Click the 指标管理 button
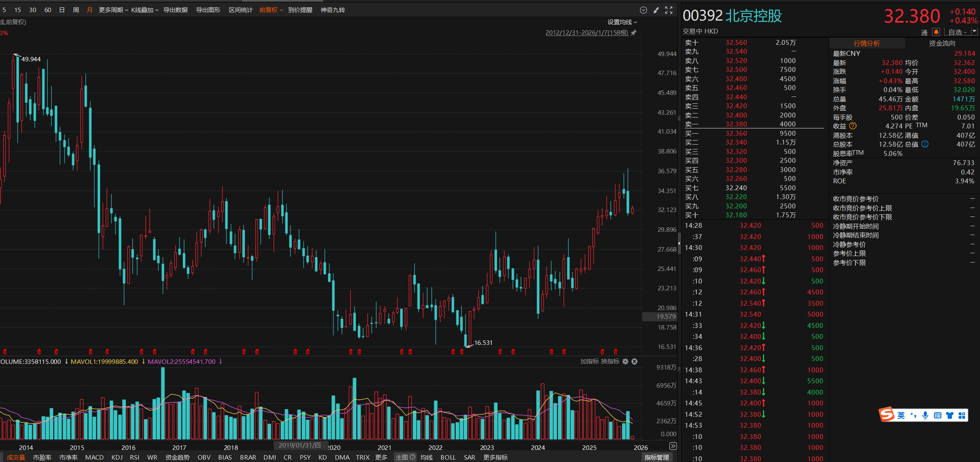 tap(656, 457)
